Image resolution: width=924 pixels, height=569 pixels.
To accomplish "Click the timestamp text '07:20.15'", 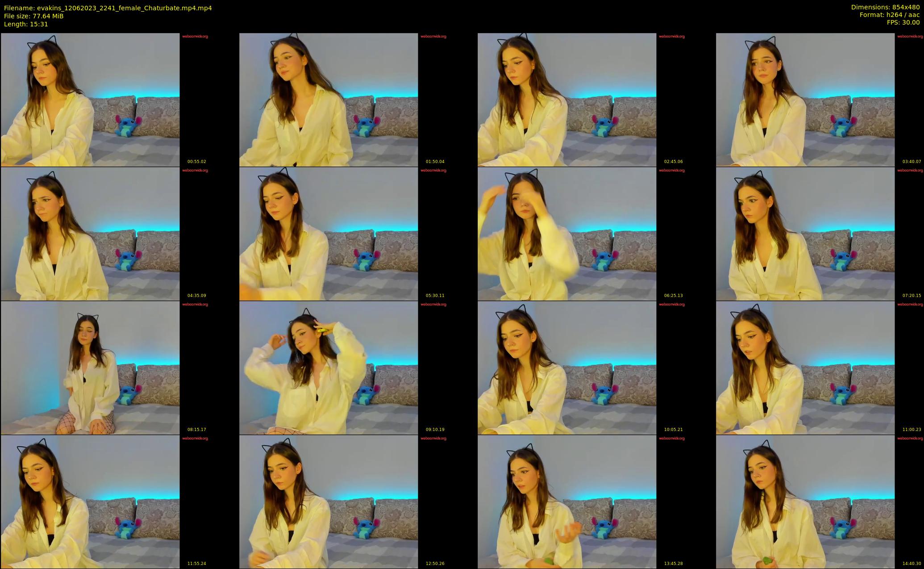I will (x=912, y=296).
